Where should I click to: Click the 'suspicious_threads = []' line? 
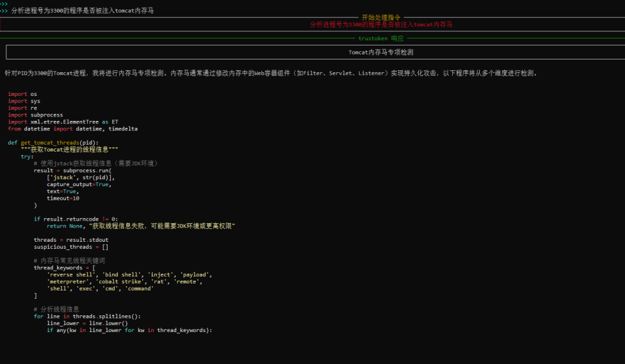point(71,247)
